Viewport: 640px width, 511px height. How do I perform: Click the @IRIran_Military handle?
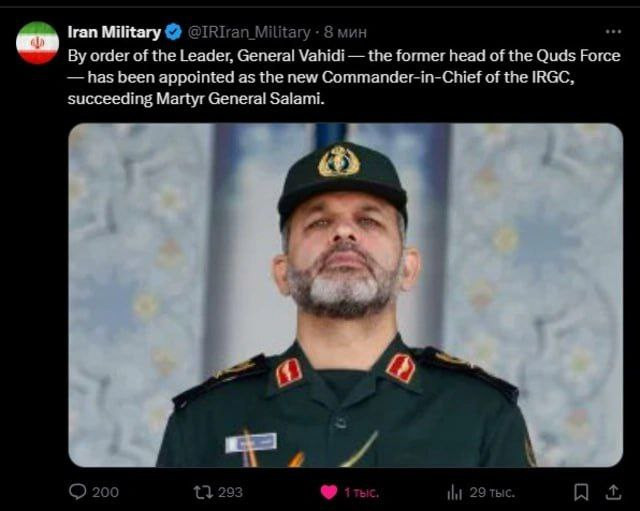[254, 32]
